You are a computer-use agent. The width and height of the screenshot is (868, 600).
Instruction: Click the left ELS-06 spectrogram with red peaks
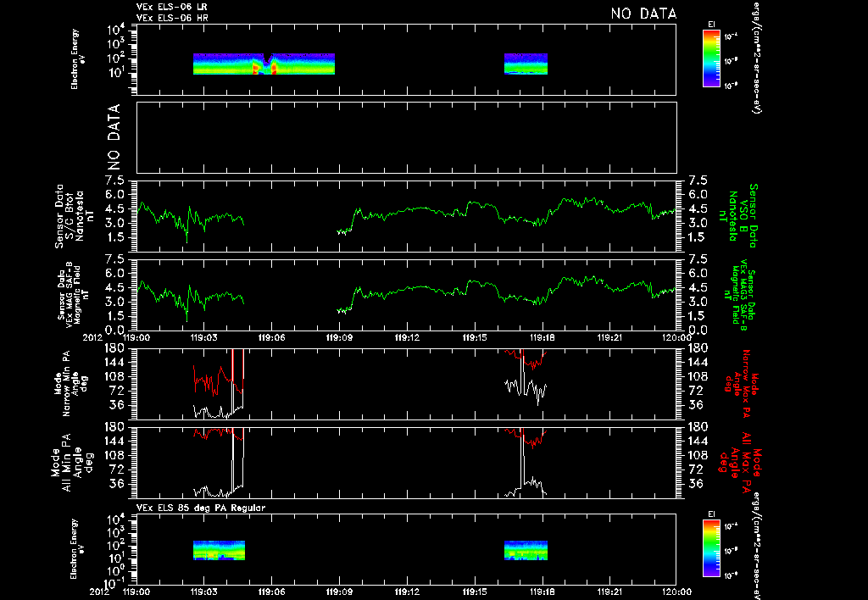tap(264, 64)
